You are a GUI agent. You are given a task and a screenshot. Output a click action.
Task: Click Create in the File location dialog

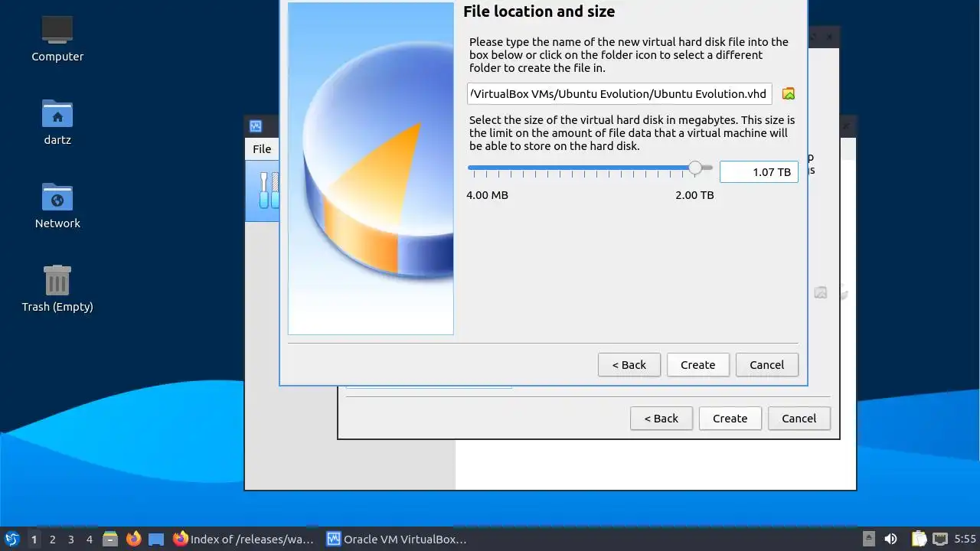(x=697, y=365)
